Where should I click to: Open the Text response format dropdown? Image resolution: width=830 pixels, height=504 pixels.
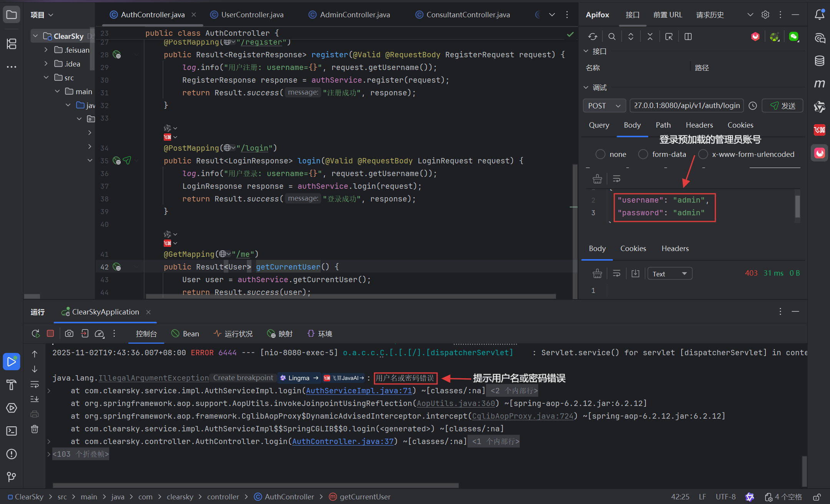pos(670,273)
